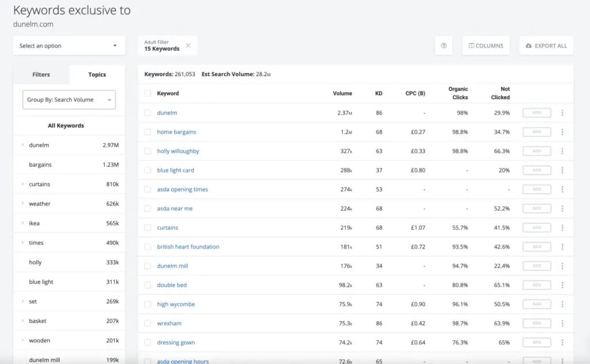
Task: Open more options for holly willoughby row
Action: 562,151
